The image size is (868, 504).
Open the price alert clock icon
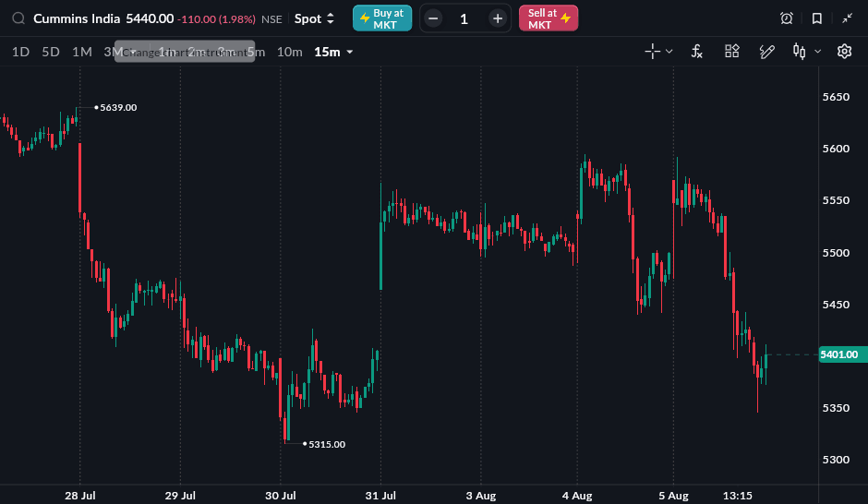point(787,18)
